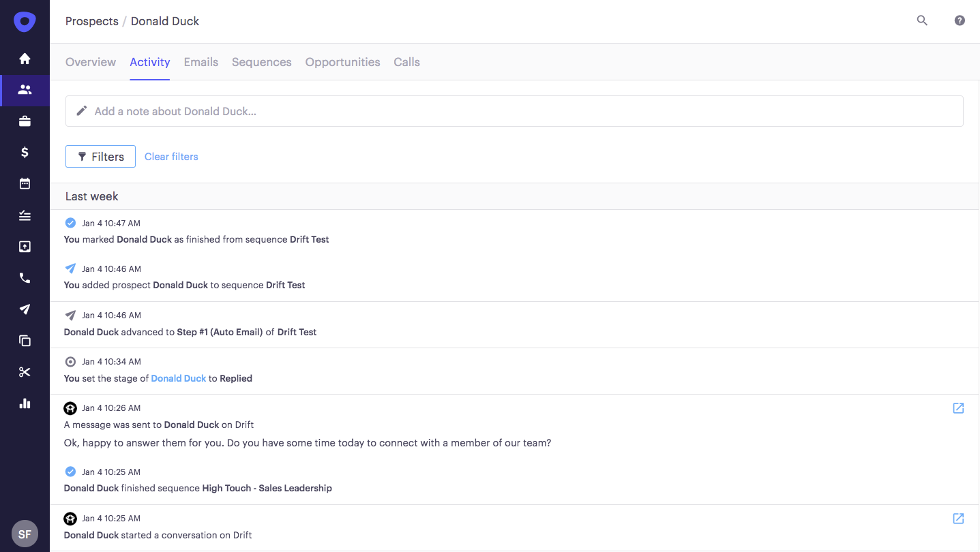The height and width of the screenshot is (552, 980).
Task: Open the help question mark icon
Action: click(x=960, y=20)
